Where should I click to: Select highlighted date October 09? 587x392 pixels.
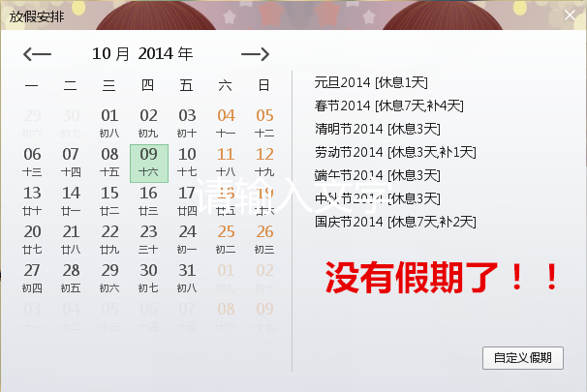tap(148, 162)
